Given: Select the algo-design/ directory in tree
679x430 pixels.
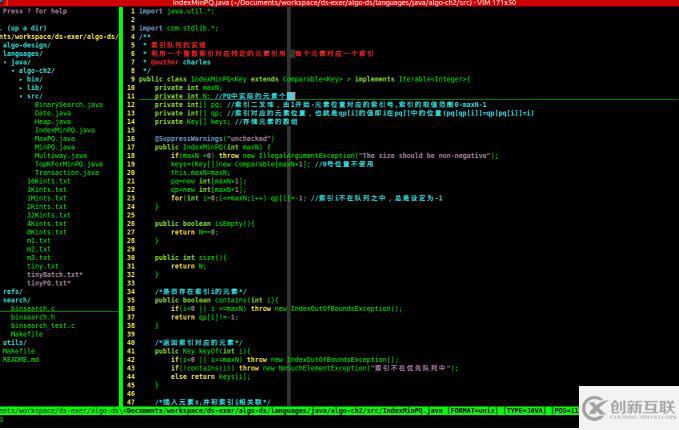Looking at the screenshot, I should click(x=26, y=45).
